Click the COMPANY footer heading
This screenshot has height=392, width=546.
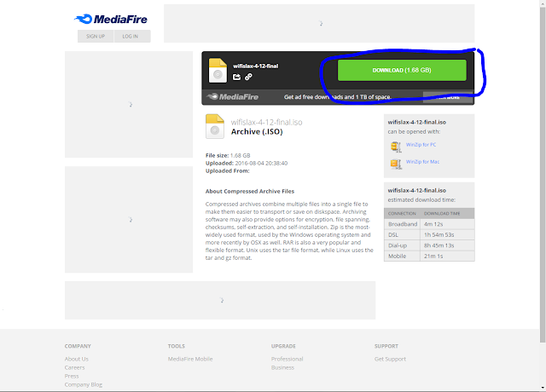pyautogui.click(x=78, y=347)
